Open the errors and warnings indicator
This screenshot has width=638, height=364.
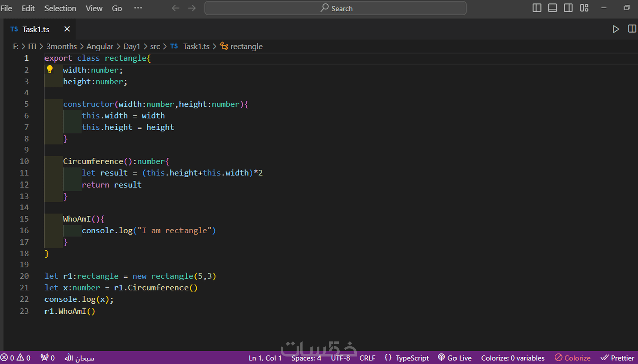tap(16, 358)
